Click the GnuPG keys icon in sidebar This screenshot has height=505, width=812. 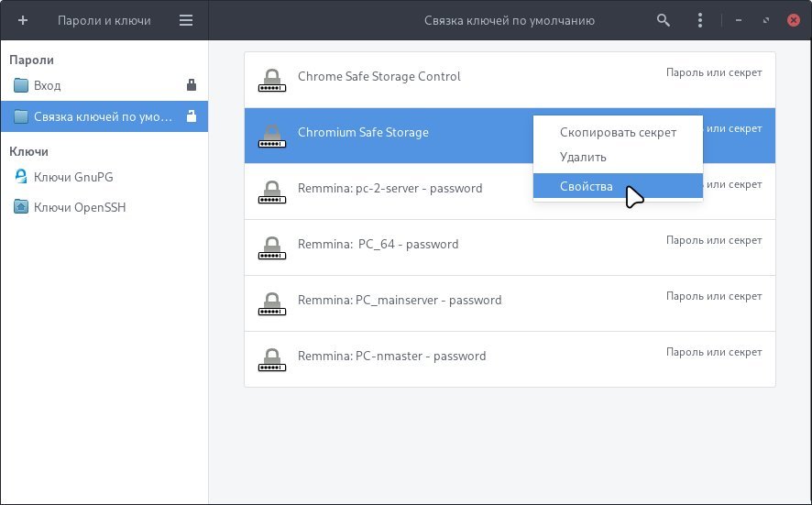[21, 177]
